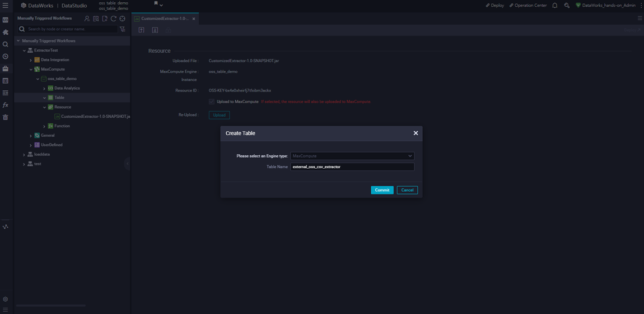Open the magnifier search sidebar icon
Viewport: 644px width, 314px height.
6,44
